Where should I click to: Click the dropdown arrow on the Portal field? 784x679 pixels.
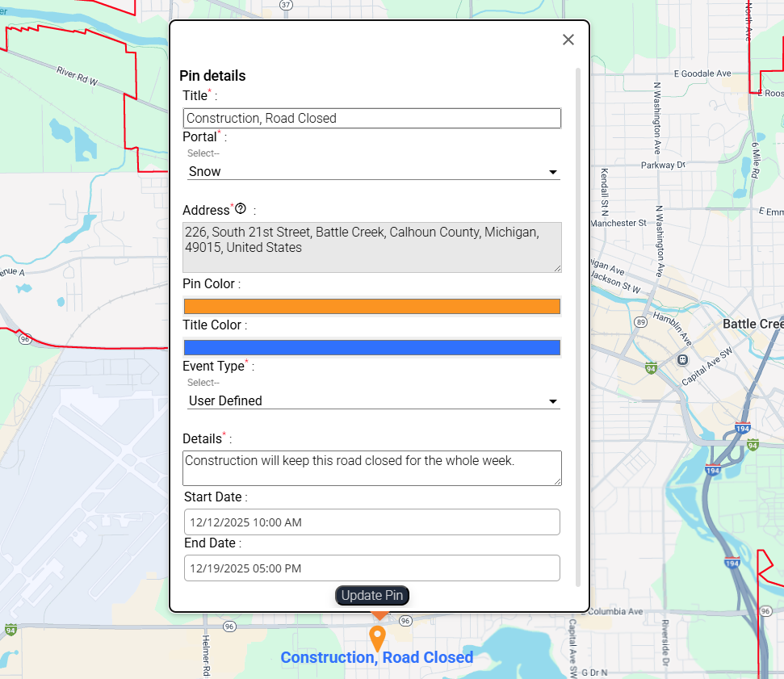point(553,172)
